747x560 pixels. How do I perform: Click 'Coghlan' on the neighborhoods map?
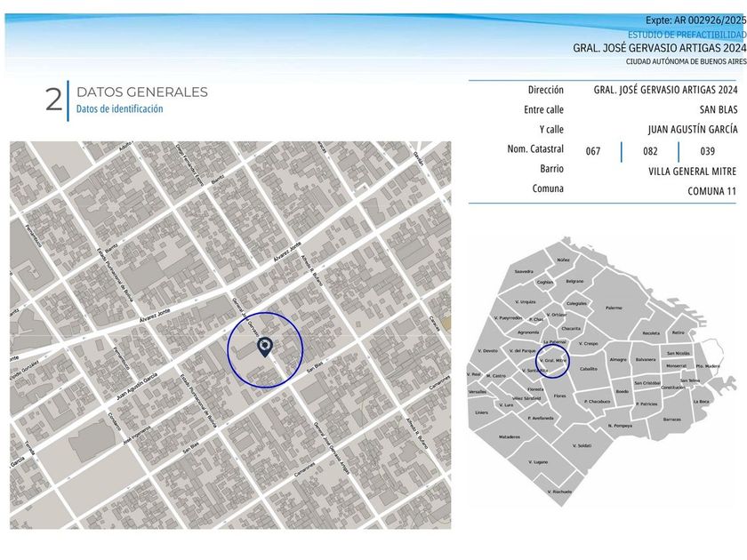544,282
